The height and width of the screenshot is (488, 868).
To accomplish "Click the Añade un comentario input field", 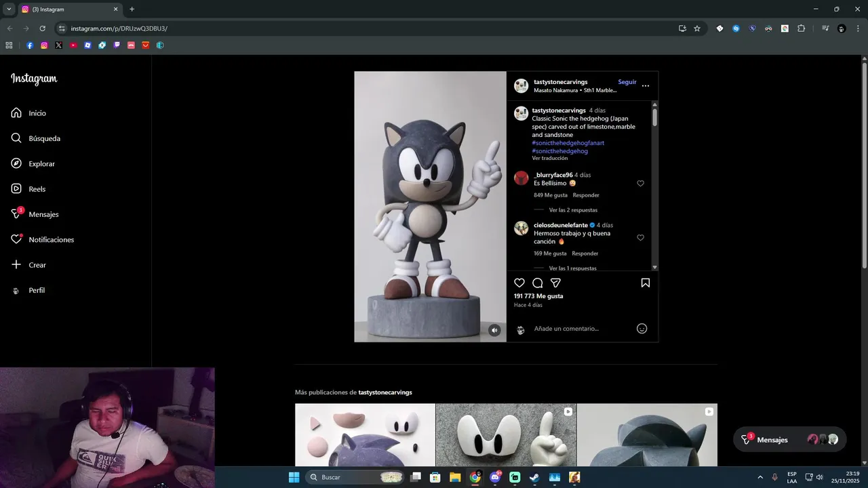I will click(x=583, y=329).
